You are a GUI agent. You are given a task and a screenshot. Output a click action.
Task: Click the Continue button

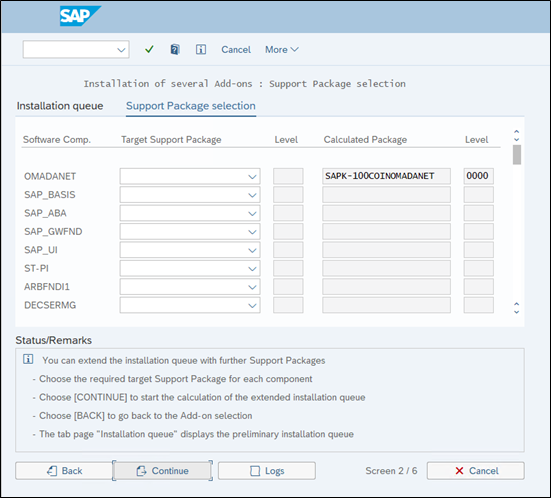[162, 471]
